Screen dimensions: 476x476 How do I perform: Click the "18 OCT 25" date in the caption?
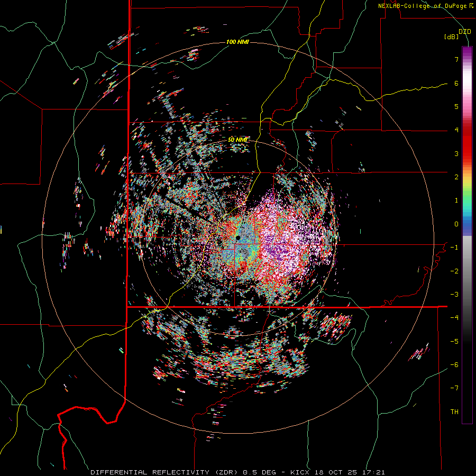[336, 472]
